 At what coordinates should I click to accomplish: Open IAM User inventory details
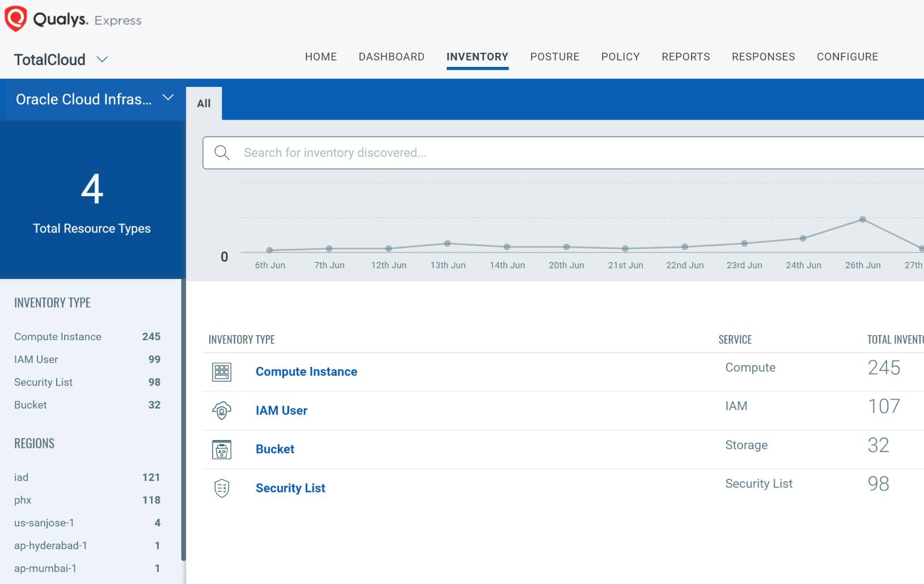click(281, 410)
